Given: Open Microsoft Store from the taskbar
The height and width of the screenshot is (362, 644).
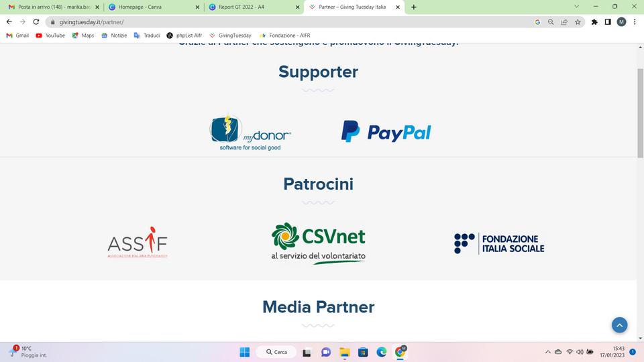Looking at the screenshot, I should click(x=363, y=352).
